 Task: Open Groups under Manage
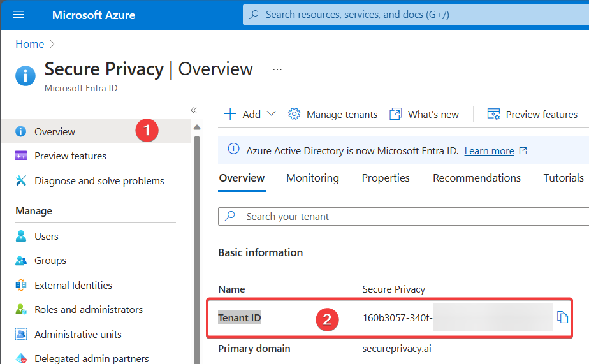50,261
